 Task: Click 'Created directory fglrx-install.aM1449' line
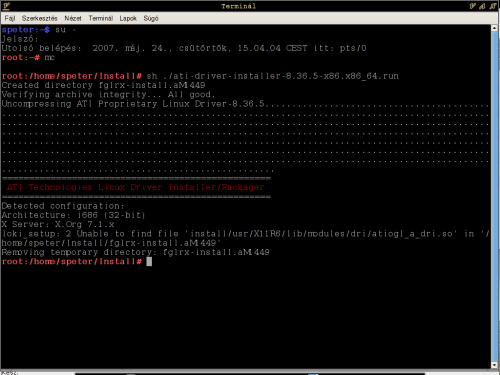[103, 85]
